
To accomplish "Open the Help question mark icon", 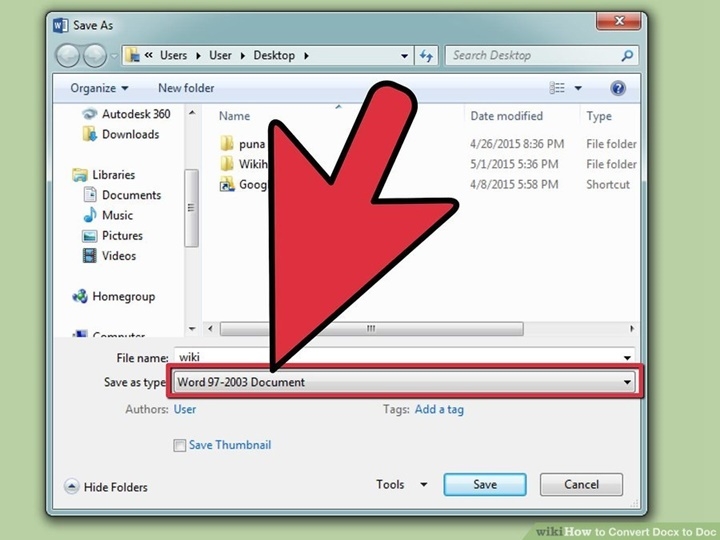I will pyautogui.click(x=618, y=88).
